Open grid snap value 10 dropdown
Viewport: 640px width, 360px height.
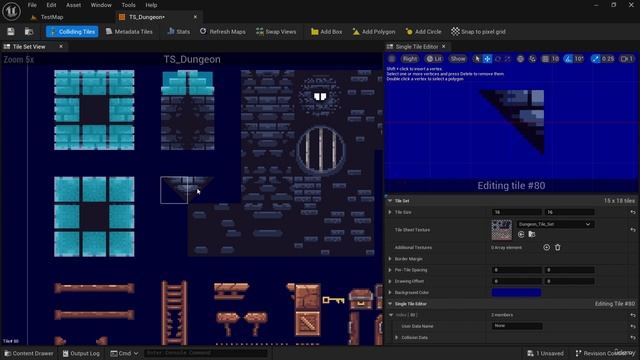click(x=555, y=59)
